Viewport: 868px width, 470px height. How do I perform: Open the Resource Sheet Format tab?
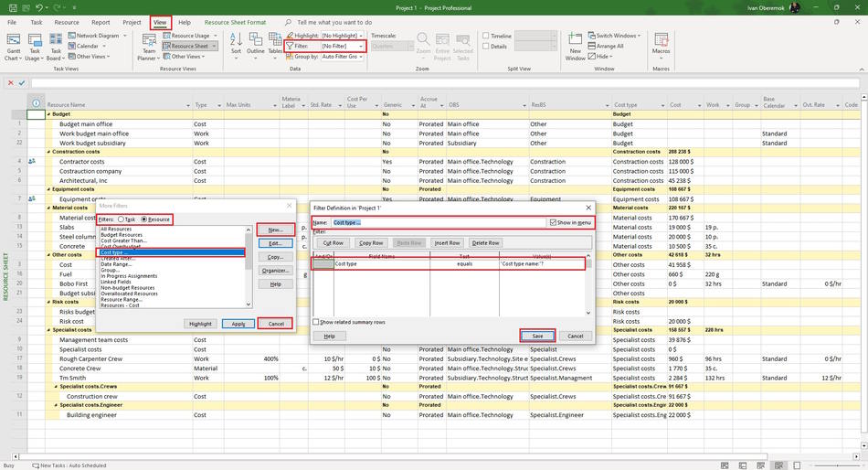[235, 22]
